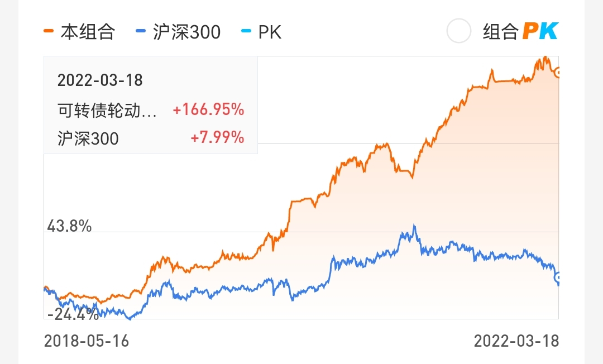Viewport: 603px width, 364px height.
Task: Select the end date below the chart
Action: 516,341
